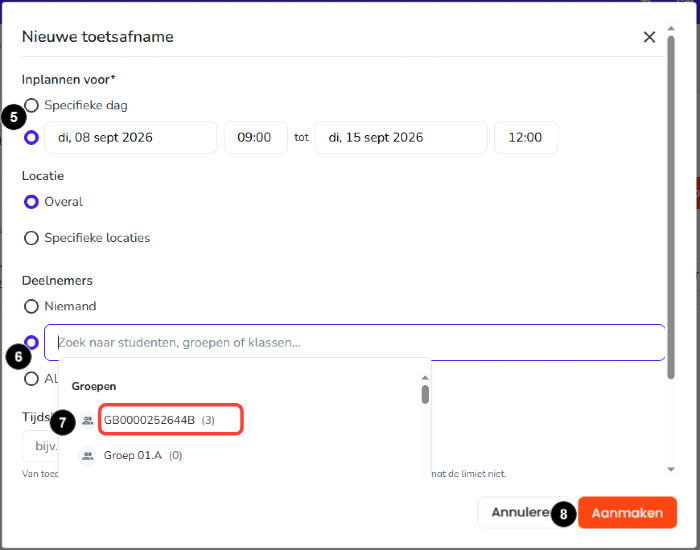Open the 09:00 start time field
The width and height of the screenshot is (700, 550).
click(x=256, y=138)
